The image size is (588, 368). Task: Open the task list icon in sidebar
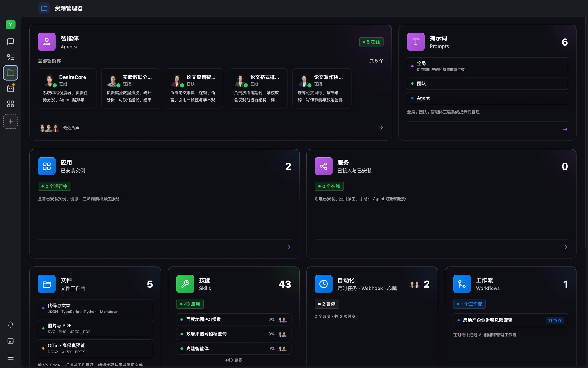[x=10, y=57]
